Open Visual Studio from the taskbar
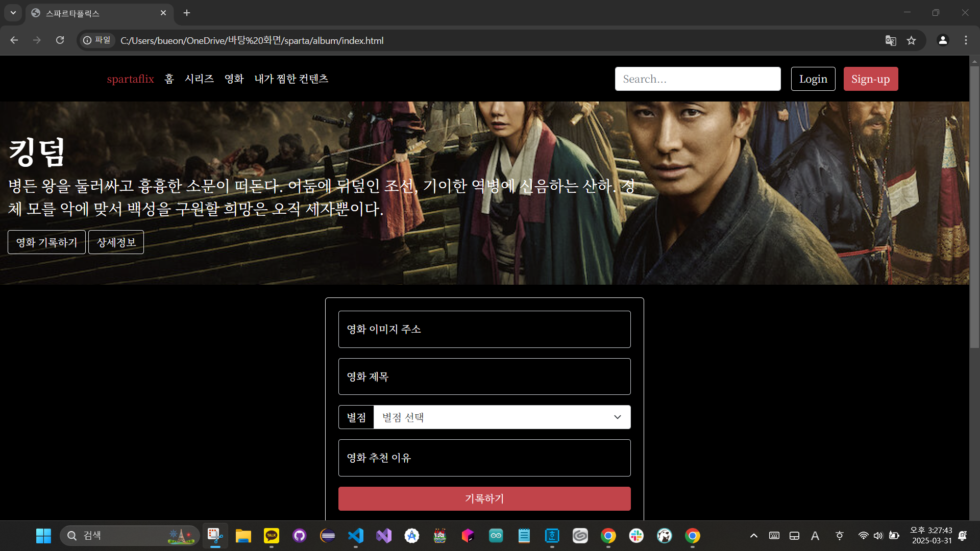 [383, 536]
